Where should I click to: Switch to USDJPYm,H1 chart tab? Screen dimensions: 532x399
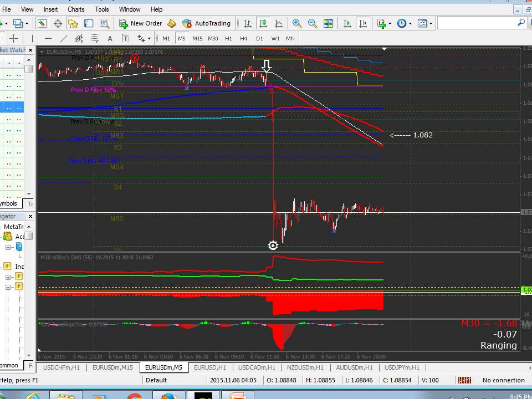pos(402,367)
